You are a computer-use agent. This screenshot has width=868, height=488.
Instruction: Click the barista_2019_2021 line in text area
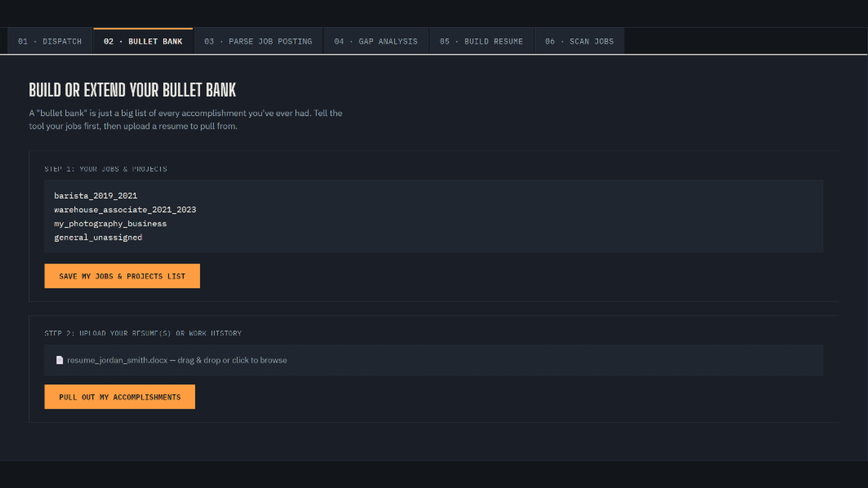[96, 196]
